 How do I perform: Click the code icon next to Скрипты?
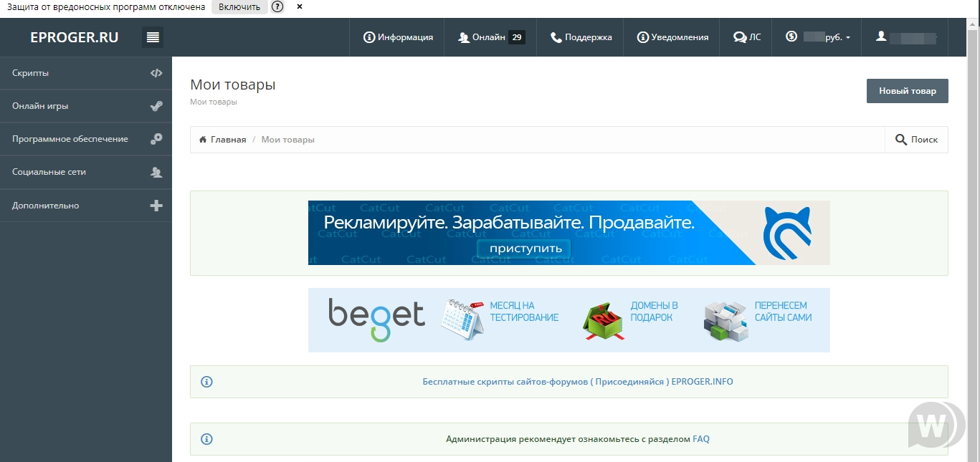coord(156,73)
